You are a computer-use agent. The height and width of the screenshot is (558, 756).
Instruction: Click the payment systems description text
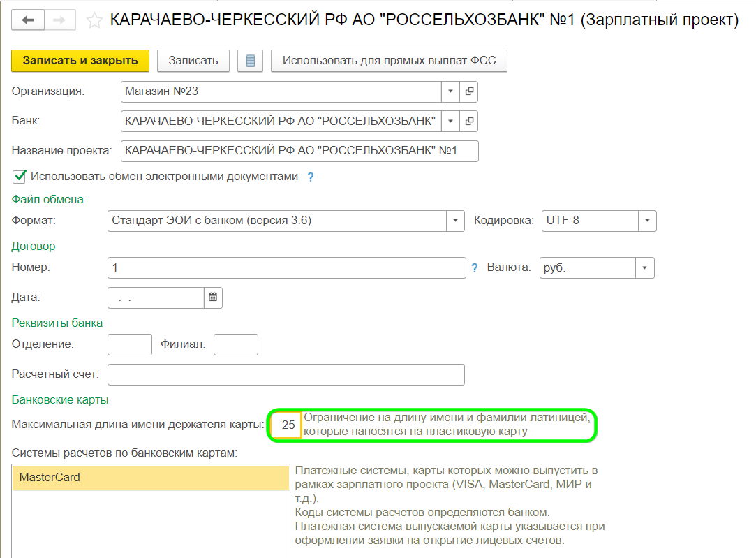[450, 506]
